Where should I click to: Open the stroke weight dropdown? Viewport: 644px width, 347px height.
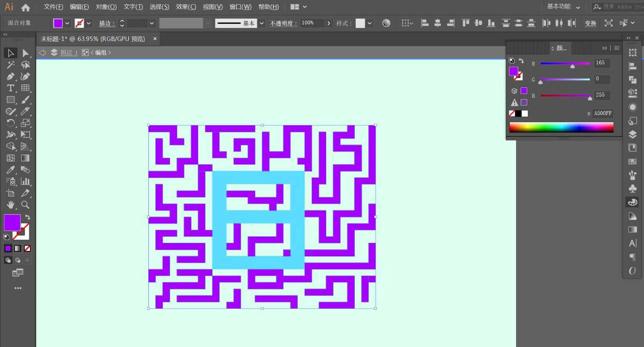[x=152, y=23]
